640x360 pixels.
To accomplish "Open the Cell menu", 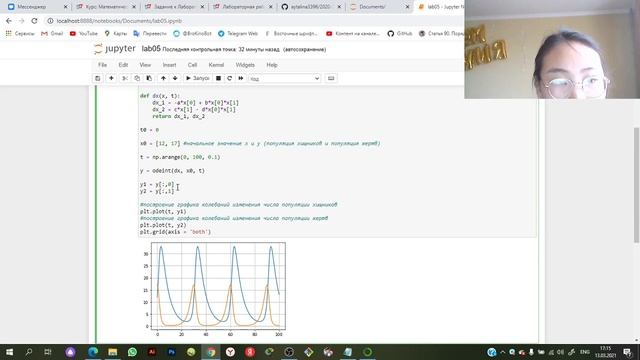I will (x=192, y=65).
